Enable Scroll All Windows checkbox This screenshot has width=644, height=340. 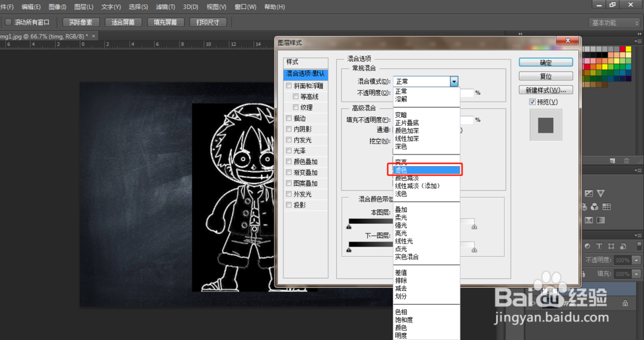8,22
